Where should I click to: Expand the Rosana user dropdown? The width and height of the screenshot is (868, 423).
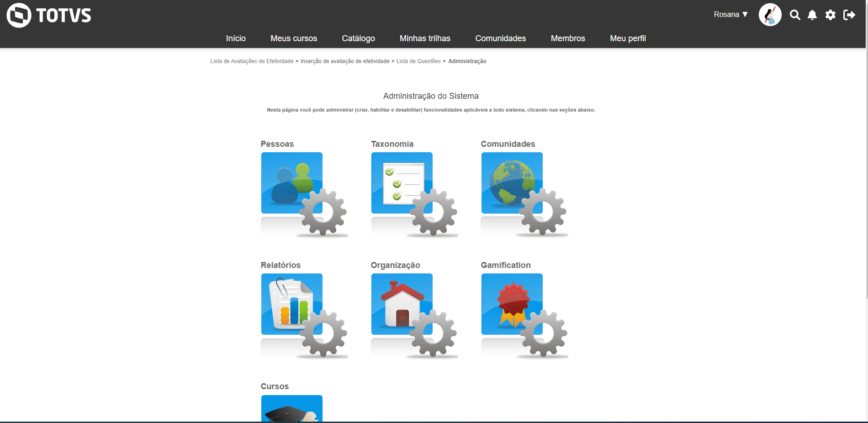coord(731,15)
